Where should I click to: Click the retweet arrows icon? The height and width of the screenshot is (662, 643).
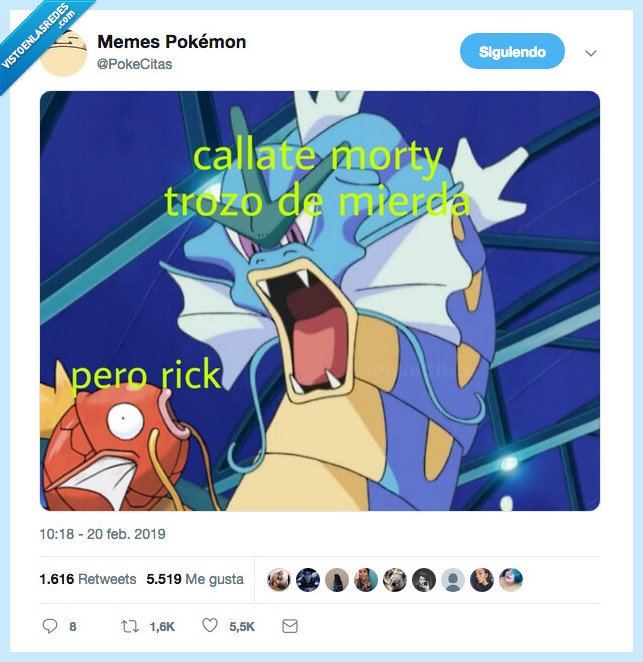pyautogui.click(x=130, y=626)
